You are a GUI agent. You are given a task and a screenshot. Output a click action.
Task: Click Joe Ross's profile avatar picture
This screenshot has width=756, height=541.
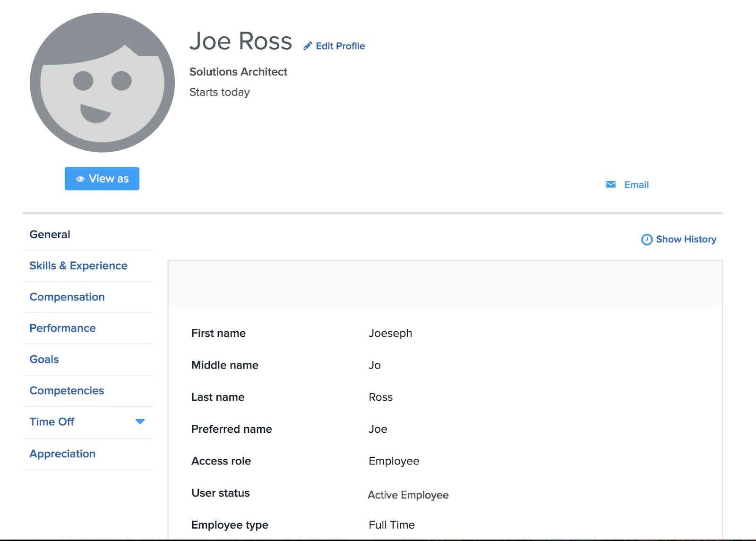click(102, 83)
